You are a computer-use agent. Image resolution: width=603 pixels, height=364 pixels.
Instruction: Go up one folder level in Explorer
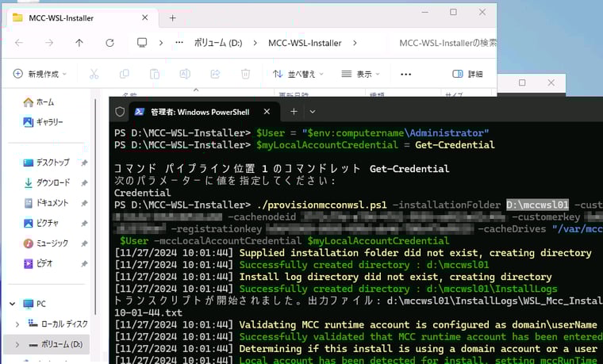[79, 43]
